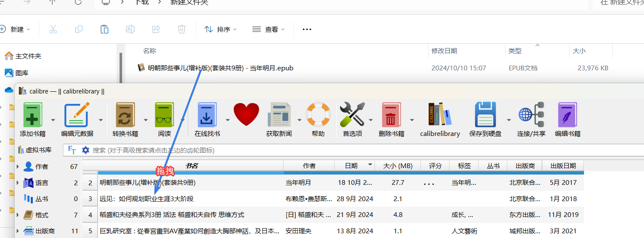Click the red heart donate icon
This screenshot has height=238, width=644.
[246, 114]
